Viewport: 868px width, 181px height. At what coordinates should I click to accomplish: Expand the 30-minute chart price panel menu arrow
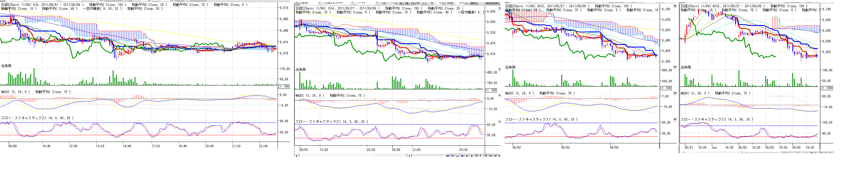(675, 6)
